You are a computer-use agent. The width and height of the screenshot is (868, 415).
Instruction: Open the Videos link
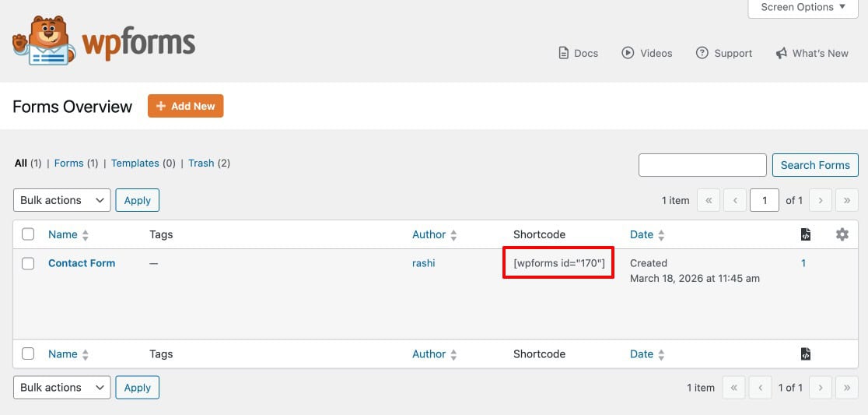point(647,53)
